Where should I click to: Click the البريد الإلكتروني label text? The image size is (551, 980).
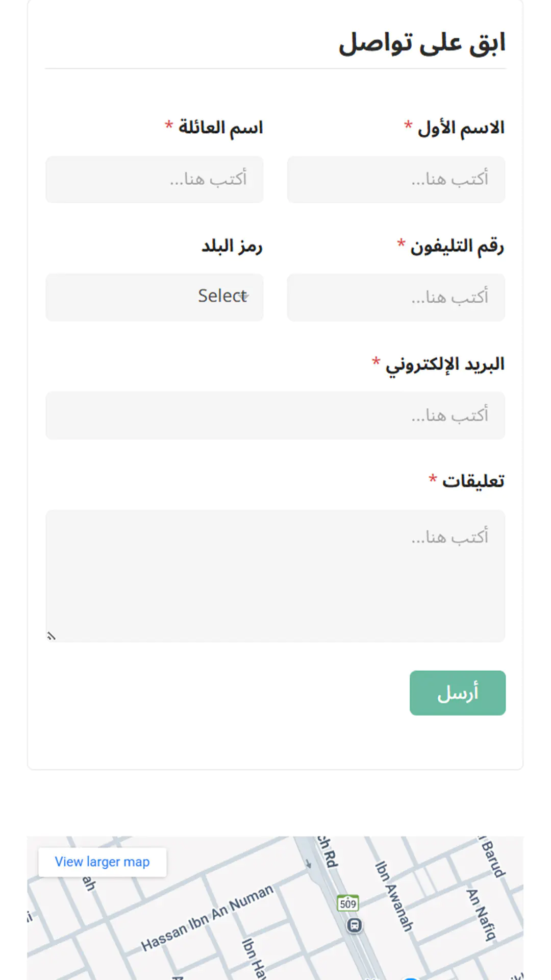[445, 364]
